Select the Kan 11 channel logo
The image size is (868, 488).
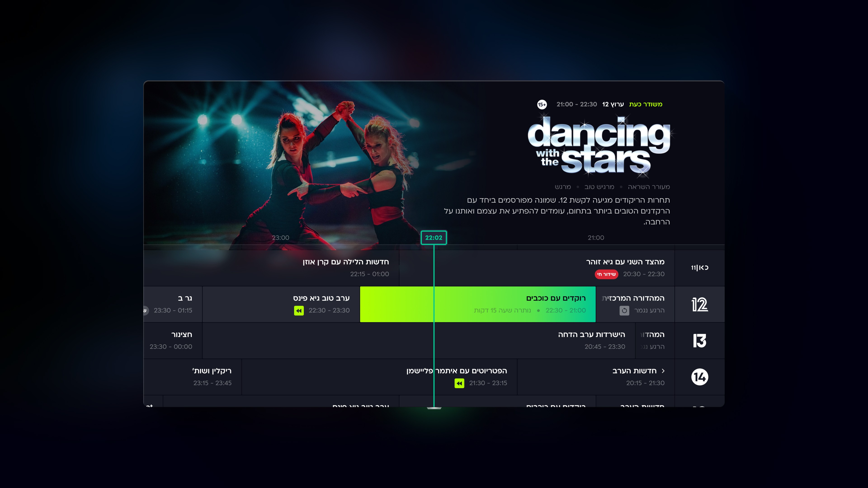[x=700, y=268]
